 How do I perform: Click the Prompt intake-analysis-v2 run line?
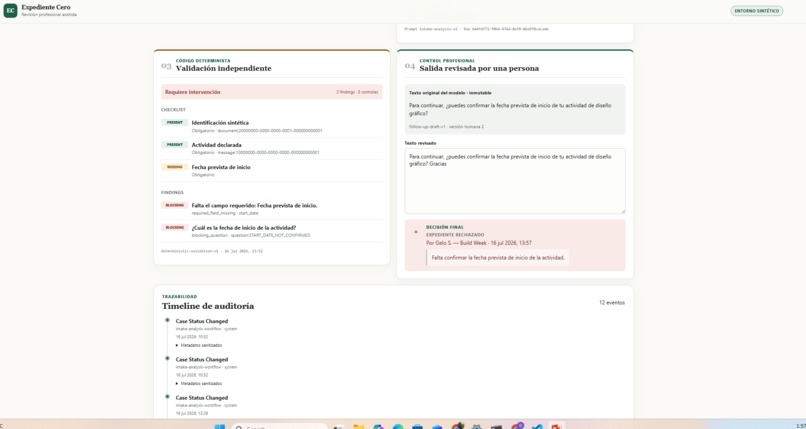pyautogui.click(x=476, y=29)
